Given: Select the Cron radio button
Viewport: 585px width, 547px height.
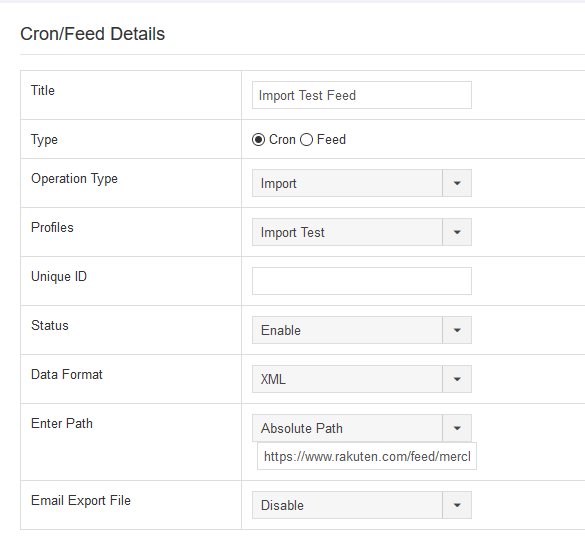Looking at the screenshot, I should pyautogui.click(x=258, y=140).
